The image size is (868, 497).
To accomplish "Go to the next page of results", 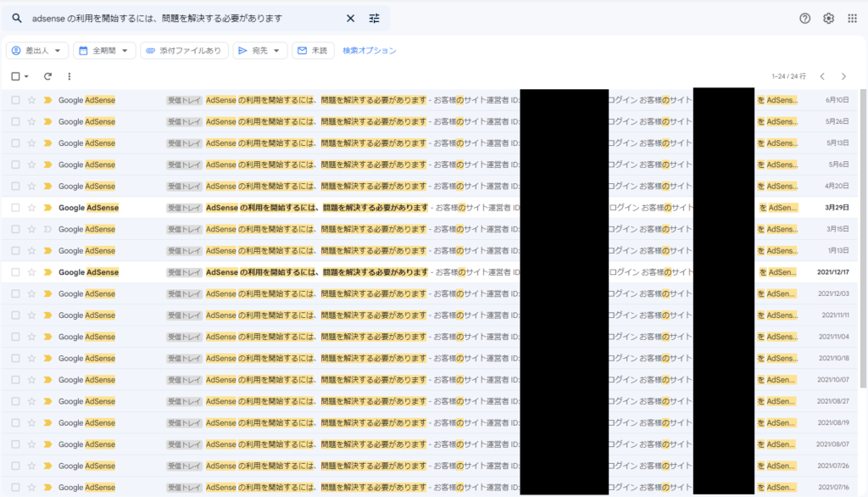I will tap(843, 76).
